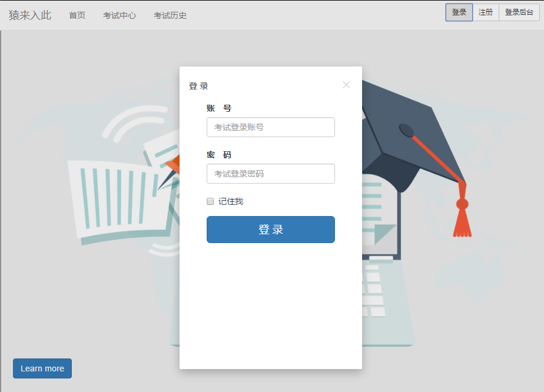The image size is (544, 392).
Task: Focus the 考试登录账号 input field
Action: [270, 127]
